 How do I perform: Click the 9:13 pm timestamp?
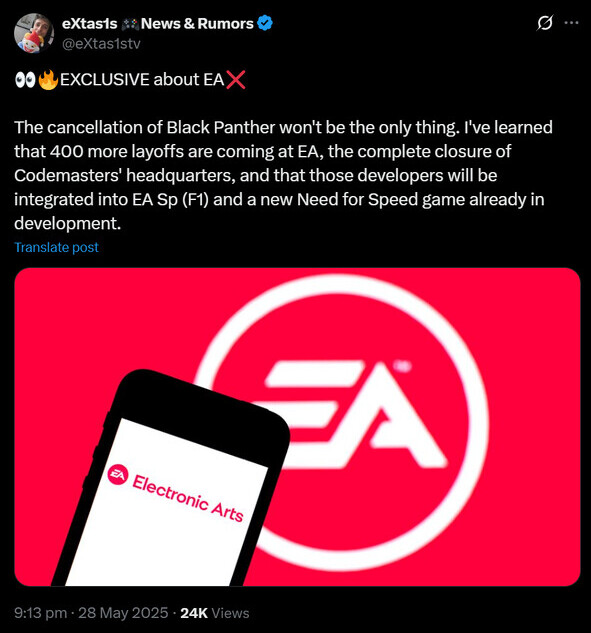[x=40, y=613]
